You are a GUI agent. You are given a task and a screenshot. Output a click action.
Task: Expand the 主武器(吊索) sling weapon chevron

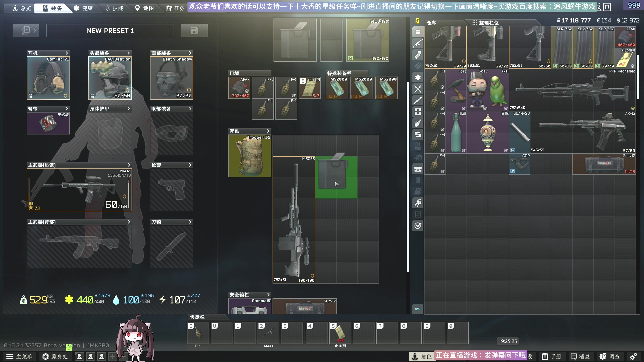point(129,165)
